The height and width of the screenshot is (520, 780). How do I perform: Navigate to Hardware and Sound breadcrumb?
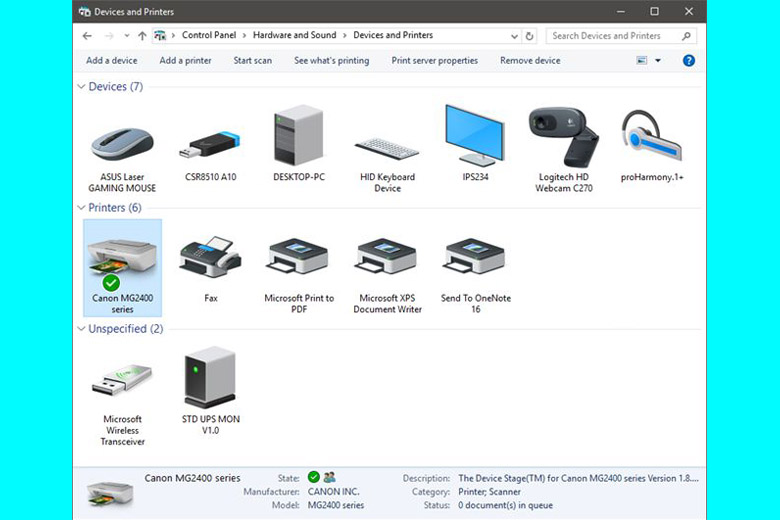[x=294, y=35]
